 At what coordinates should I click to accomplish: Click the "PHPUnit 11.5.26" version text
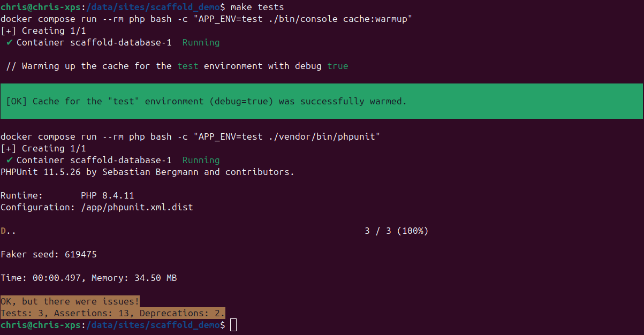point(43,172)
